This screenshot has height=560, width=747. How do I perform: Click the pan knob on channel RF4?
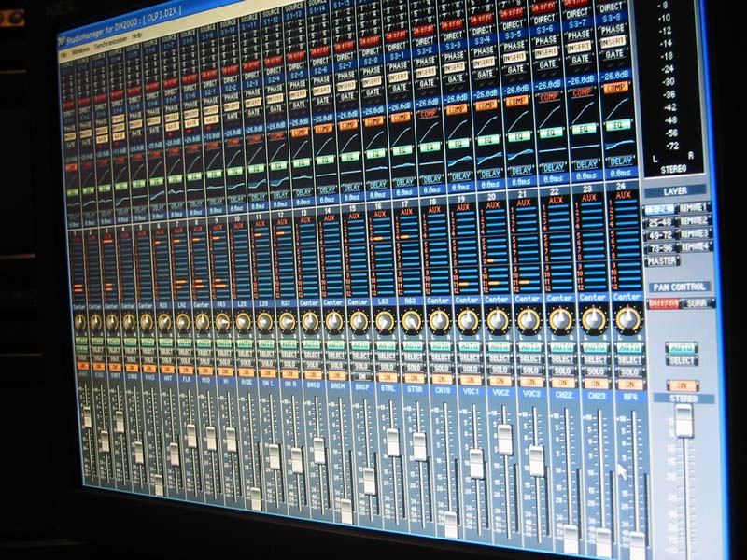click(x=628, y=319)
